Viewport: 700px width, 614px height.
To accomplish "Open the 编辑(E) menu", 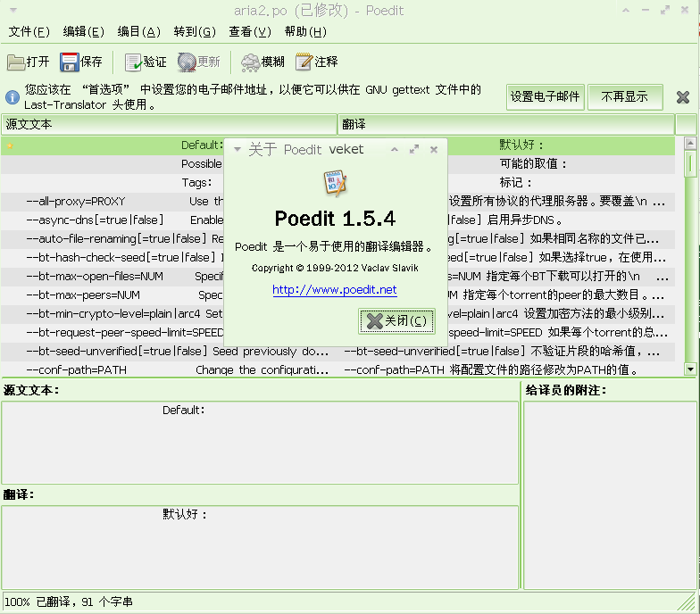I will click(x=84, y=32).
